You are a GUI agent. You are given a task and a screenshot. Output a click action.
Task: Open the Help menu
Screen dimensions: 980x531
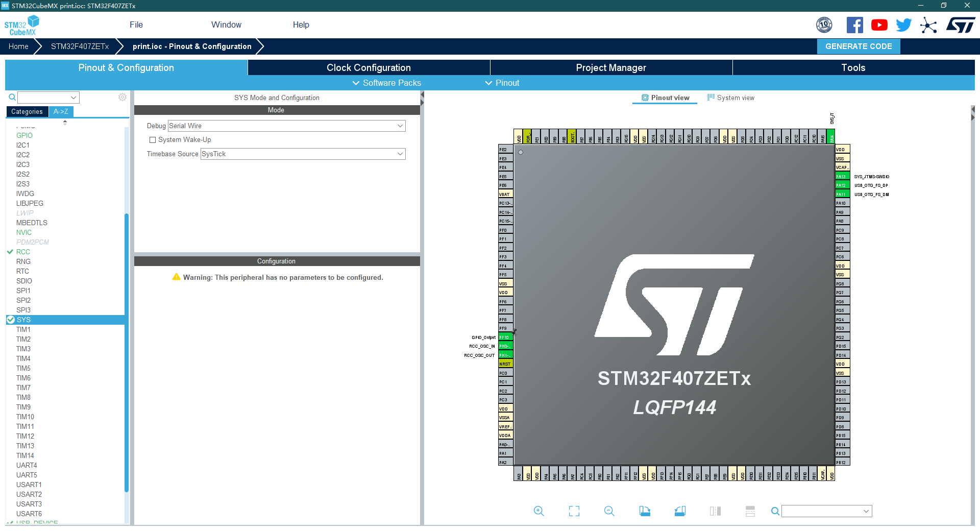(301, 25)
